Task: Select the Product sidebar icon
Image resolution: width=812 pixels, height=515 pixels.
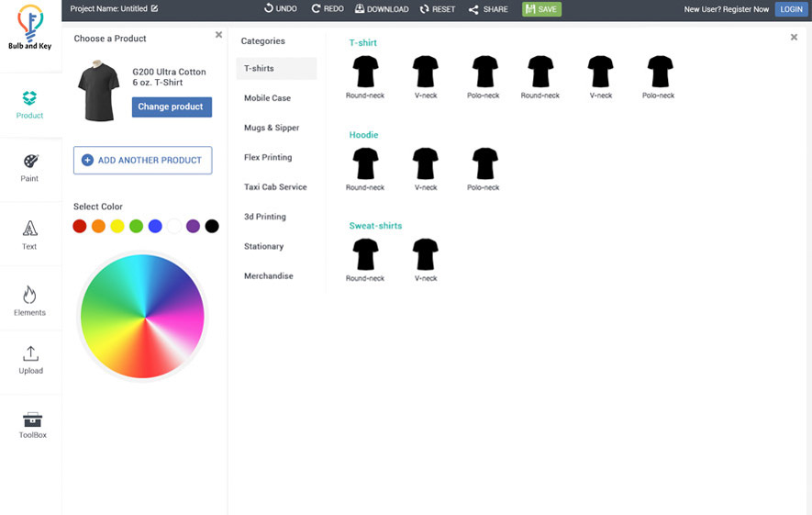Action: [30, 105]
